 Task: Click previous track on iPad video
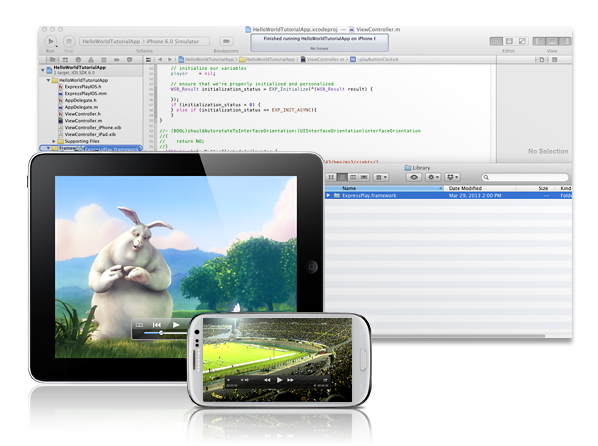click(x=157, y=325)
